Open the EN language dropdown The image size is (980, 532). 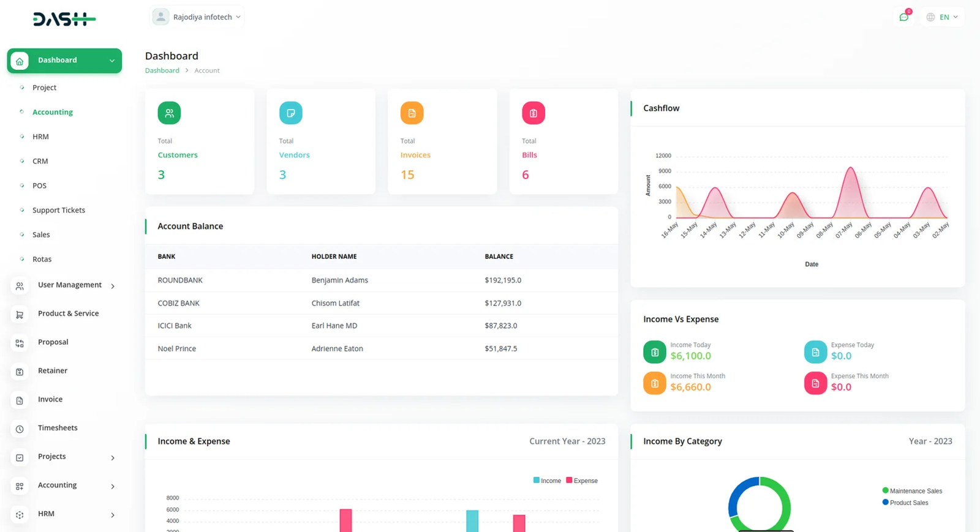pos(942,17)
